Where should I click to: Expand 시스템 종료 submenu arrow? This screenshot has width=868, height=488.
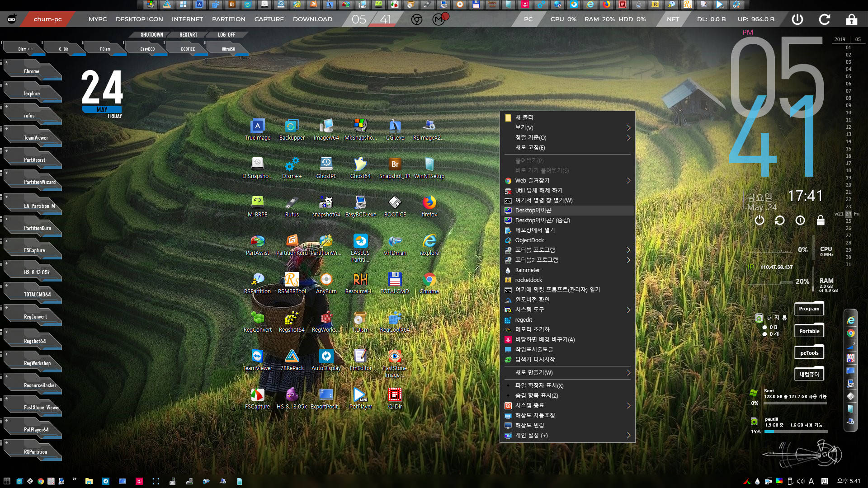click(628, 406)
